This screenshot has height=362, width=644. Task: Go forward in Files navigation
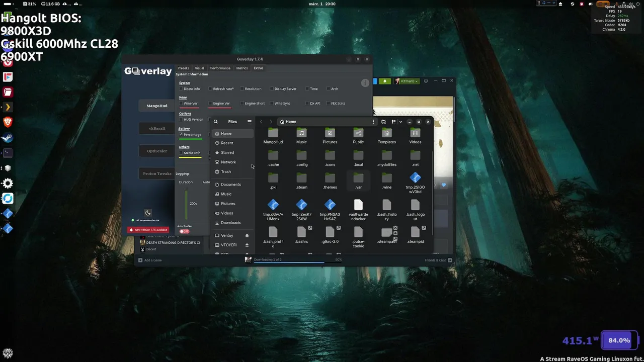pyautogui.click(x=271, y=122)
